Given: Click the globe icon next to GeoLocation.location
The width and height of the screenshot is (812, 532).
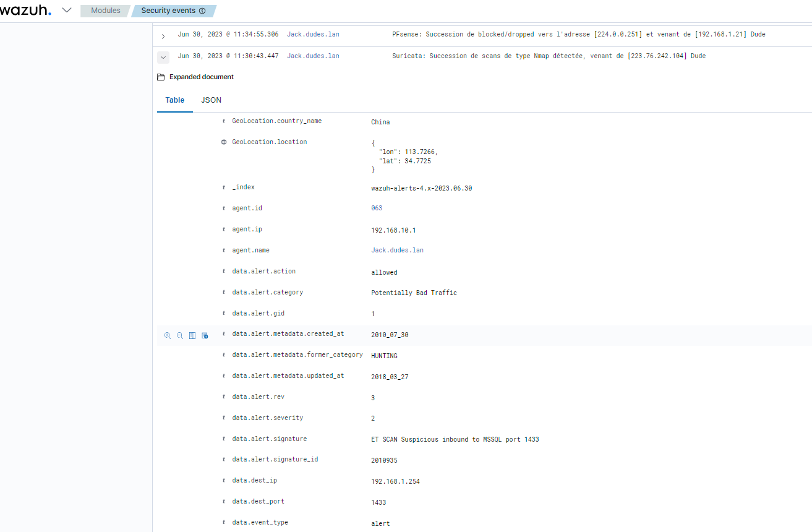Looking at the screenshot, I should (x=224, y=142).
